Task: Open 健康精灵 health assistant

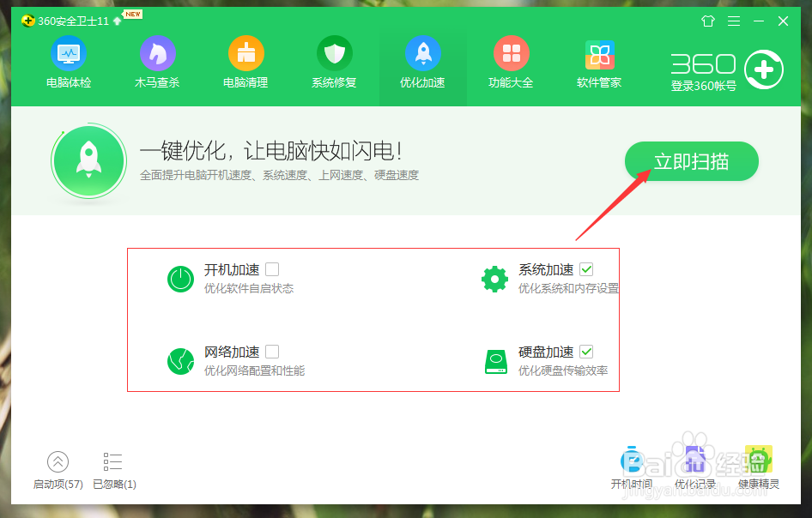Action: click(x=759, y=467)
